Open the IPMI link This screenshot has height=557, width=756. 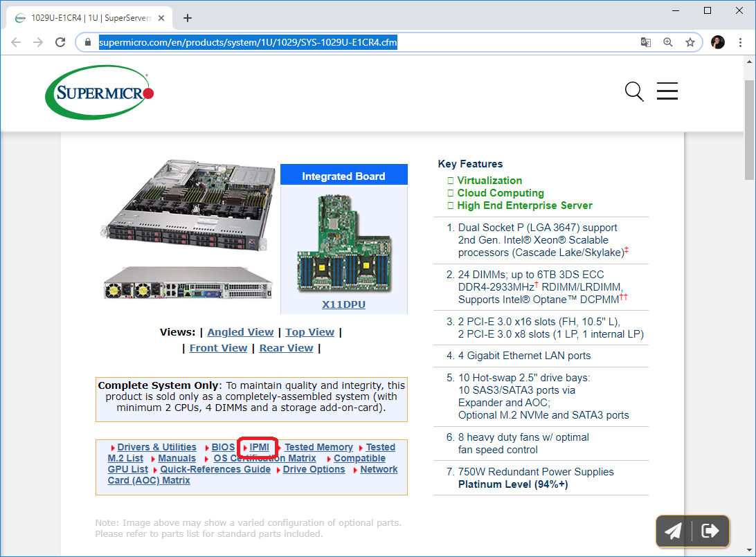click(260, 447)
